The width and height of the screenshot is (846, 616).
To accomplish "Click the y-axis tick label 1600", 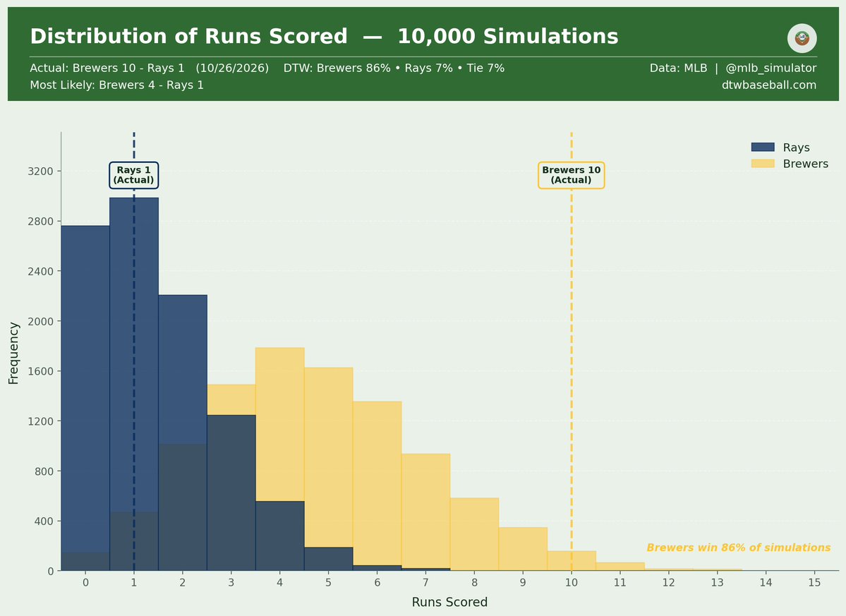I will 40,371.
